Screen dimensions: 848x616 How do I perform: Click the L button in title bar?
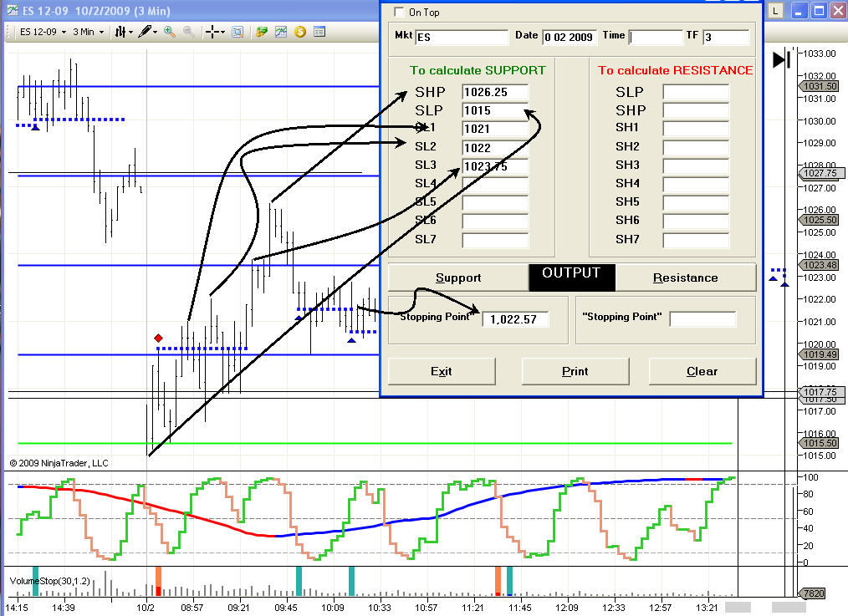coord(775,11)
